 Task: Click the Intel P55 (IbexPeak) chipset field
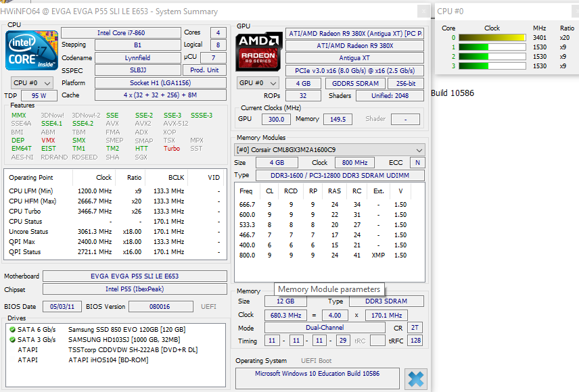click(x=135, y=289)
